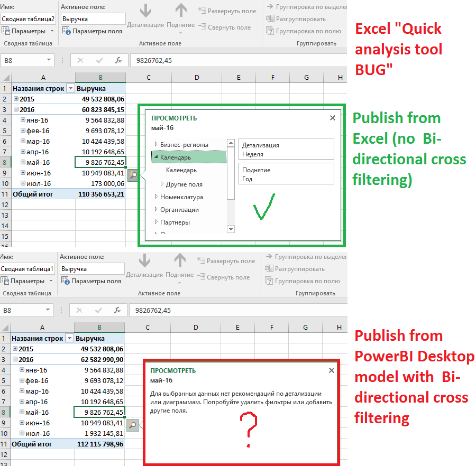Click Развернуть поле in top ribbon
The width and height of the screenshot is (476, 466).
point(227,11)
